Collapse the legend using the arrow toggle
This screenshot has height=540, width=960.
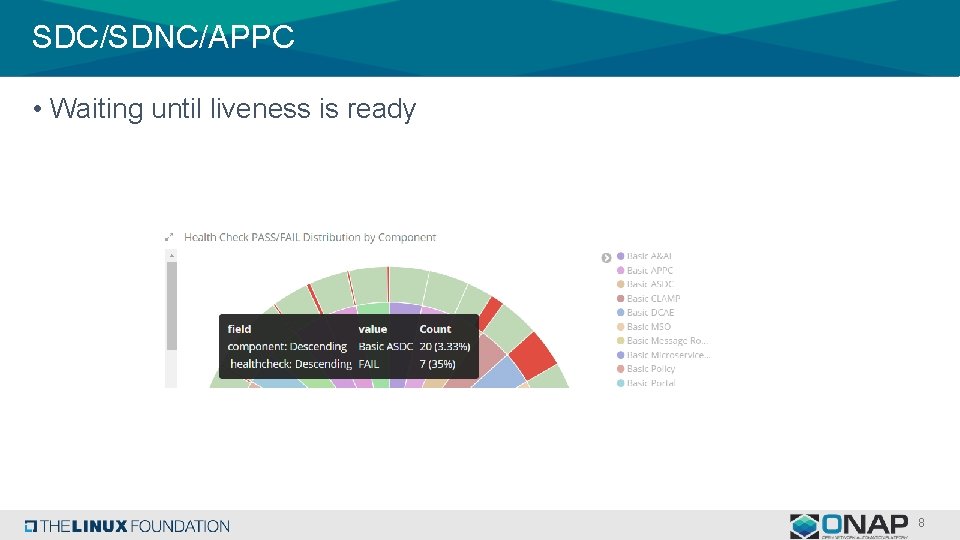tap(606, 258)
